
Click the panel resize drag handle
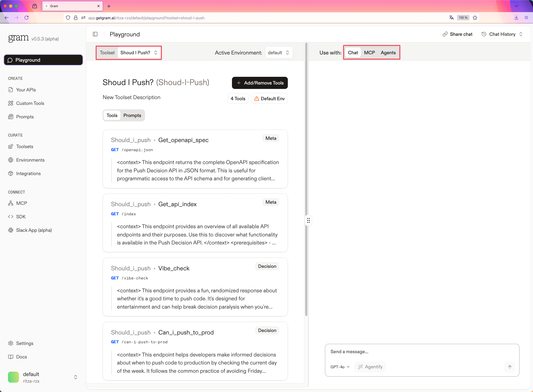(x=308, y=220)
